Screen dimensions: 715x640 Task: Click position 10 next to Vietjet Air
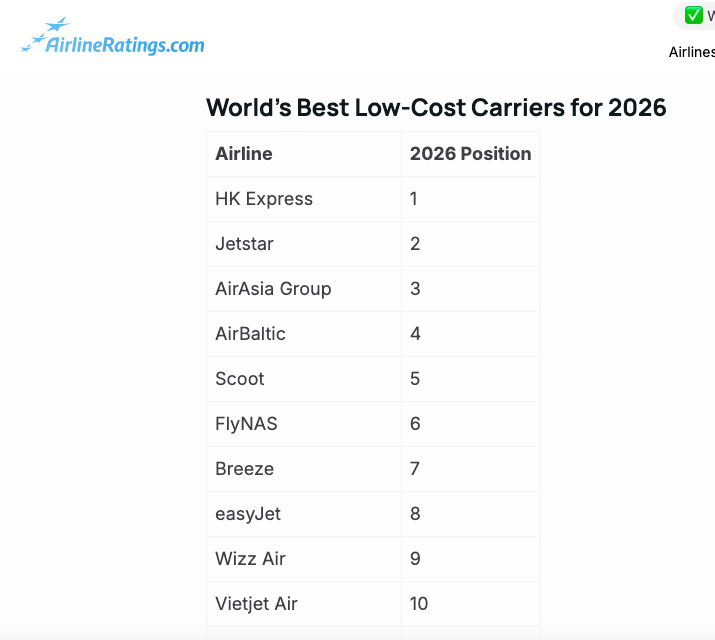[419, 604]
